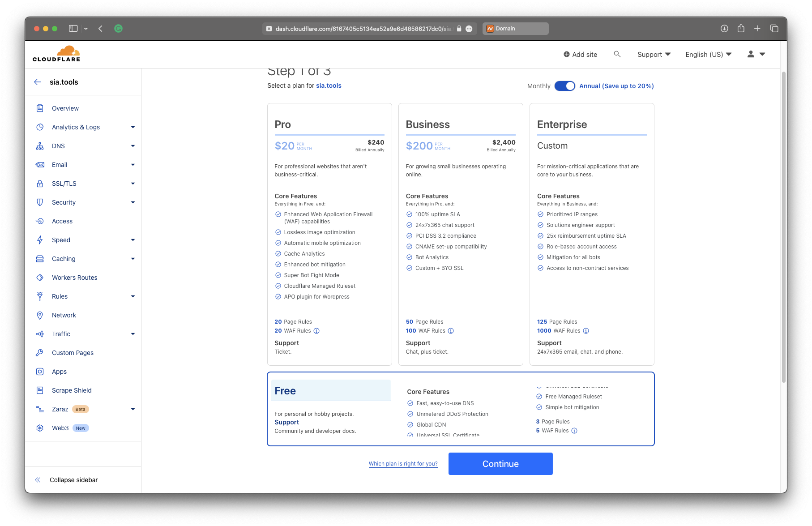Open the Support dropdown menu
This screenshot has height=526, width=812.
point(654,54)
